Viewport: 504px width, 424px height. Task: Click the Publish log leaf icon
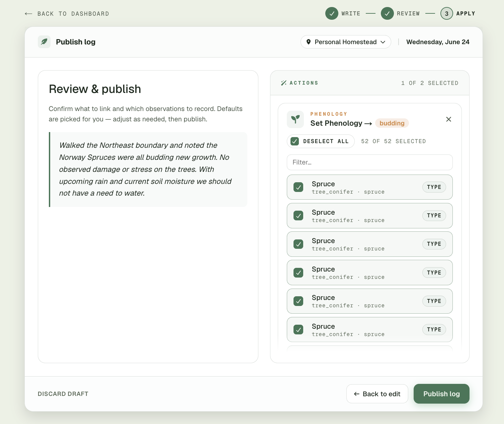pyautogui.click(x=44, y=42)
